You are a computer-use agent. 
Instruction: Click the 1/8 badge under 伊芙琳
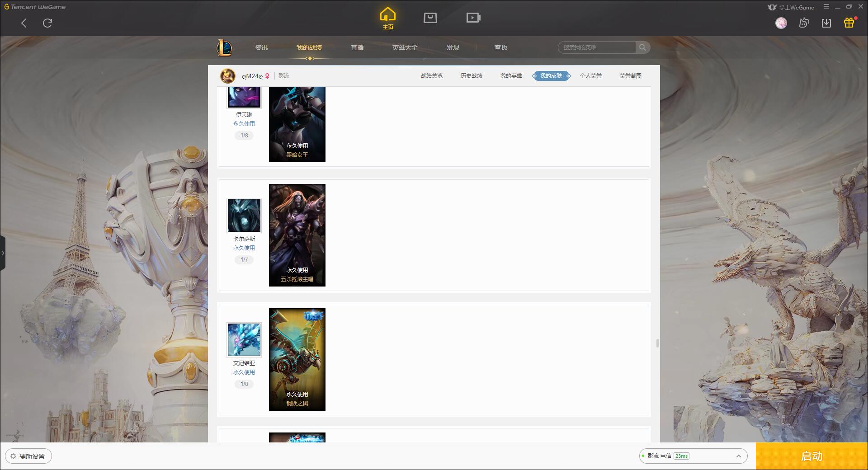pos(244,136)
